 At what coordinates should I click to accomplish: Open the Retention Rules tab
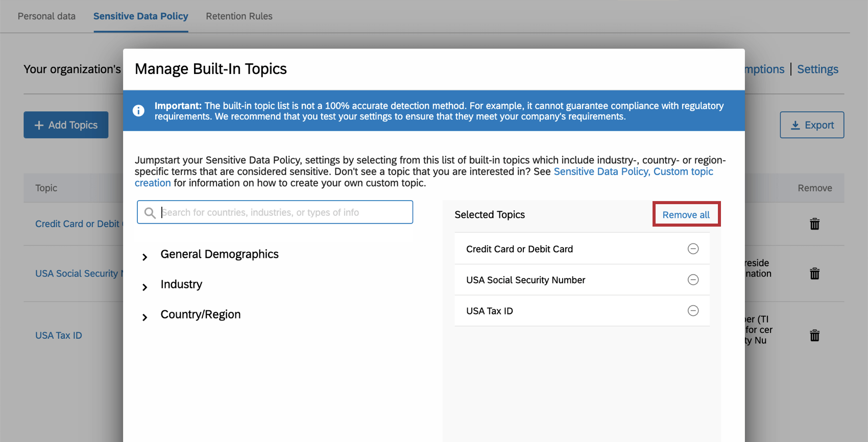click(239, 16)
